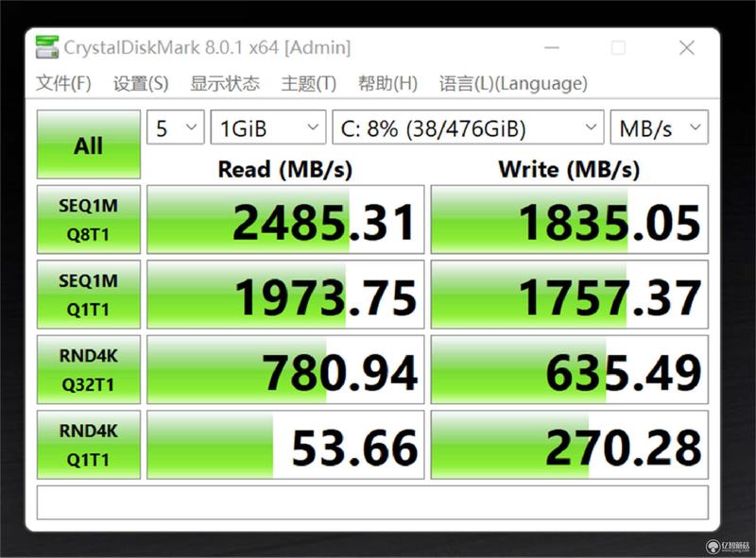Expand the test count dropdown showing 5
Screen dimensions: 756x558
point(176,127)
